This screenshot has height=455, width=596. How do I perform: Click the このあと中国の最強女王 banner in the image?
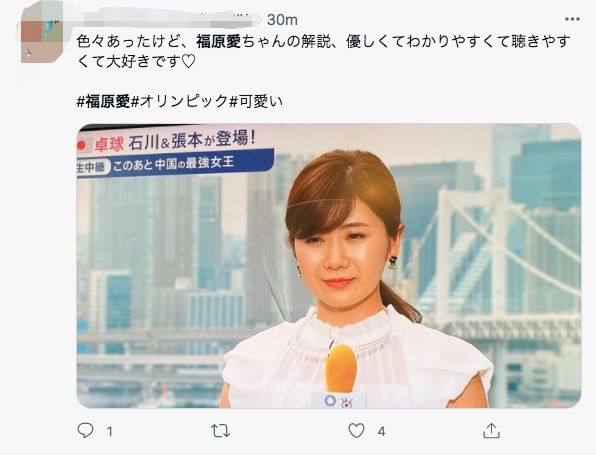coord(175,163)
